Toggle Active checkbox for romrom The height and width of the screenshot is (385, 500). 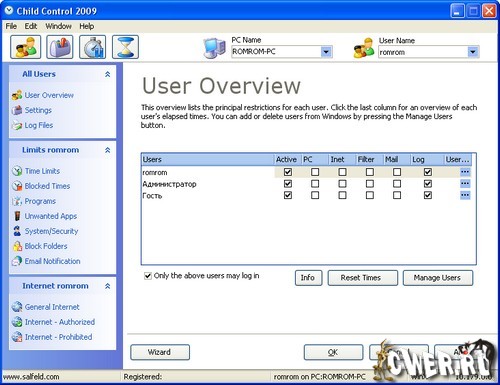288,172
